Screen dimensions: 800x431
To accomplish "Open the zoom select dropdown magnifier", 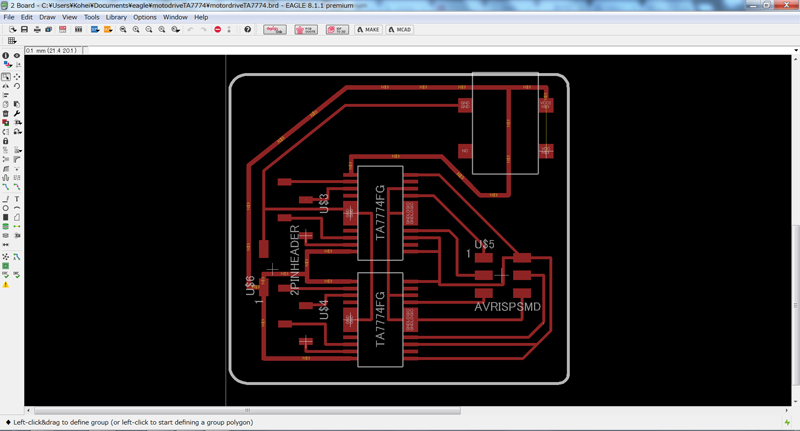I will tap(175, 30).
